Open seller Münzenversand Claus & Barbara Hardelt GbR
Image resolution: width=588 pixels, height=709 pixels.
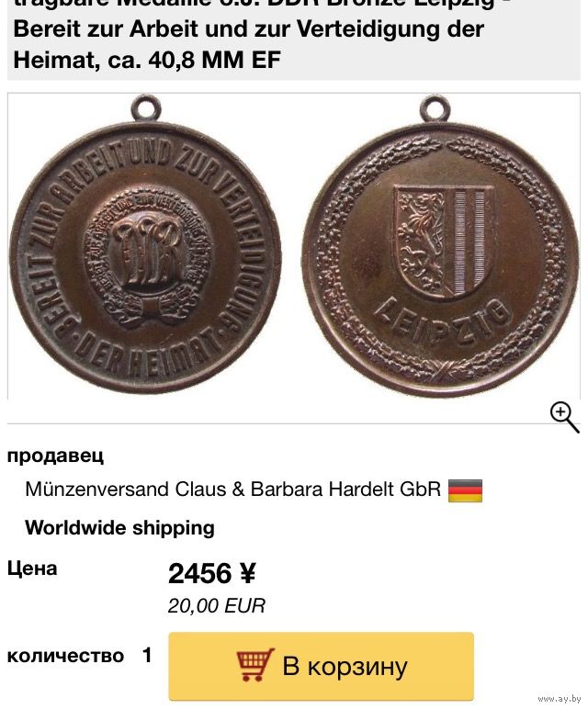233,490
